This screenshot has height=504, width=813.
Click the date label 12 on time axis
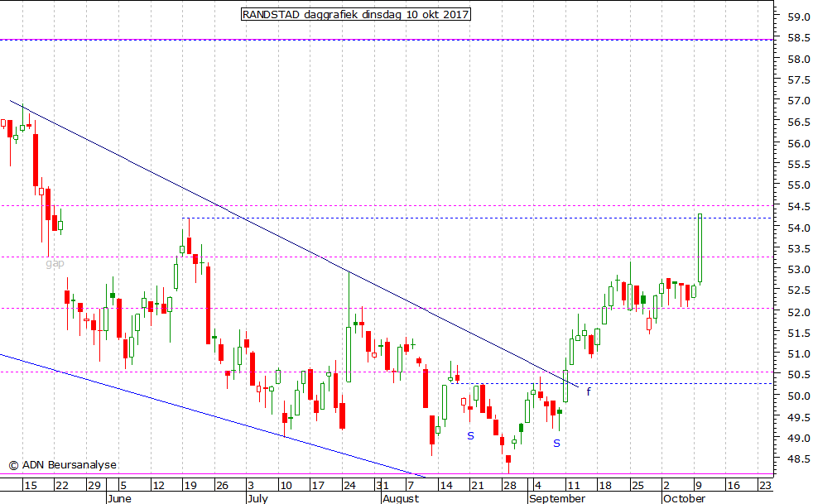157,486
